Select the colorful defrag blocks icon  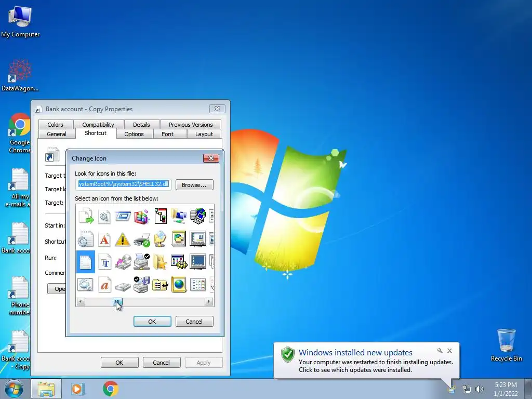pos(141,216)
